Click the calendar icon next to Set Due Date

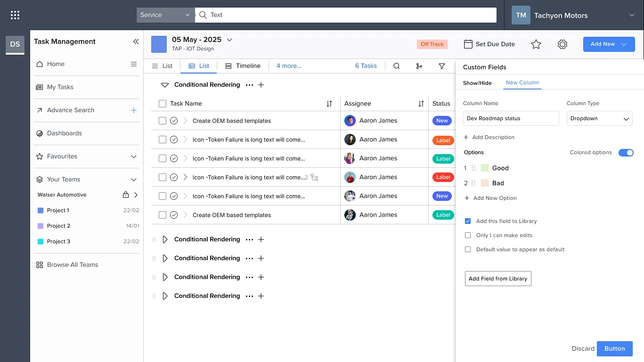(468, 44)
